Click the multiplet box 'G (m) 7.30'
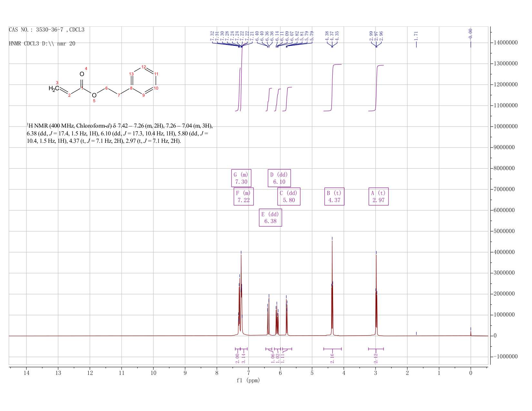 pyautogui.click(x=241, y=178)
